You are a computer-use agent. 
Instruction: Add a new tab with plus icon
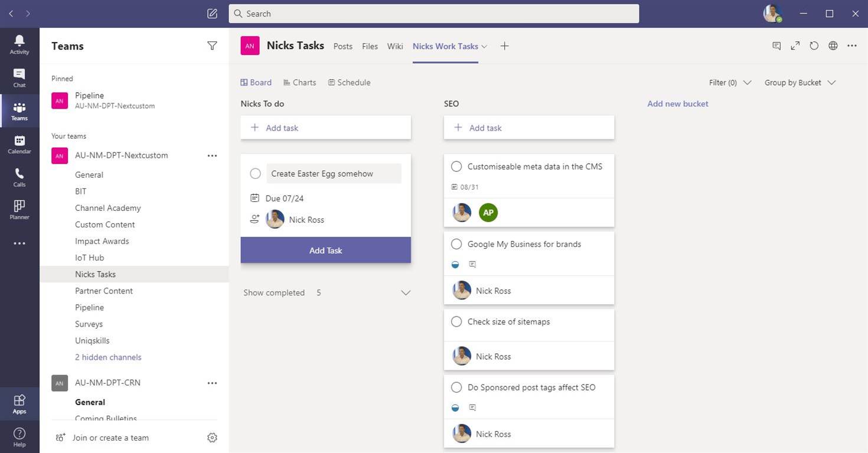point(504,46)
